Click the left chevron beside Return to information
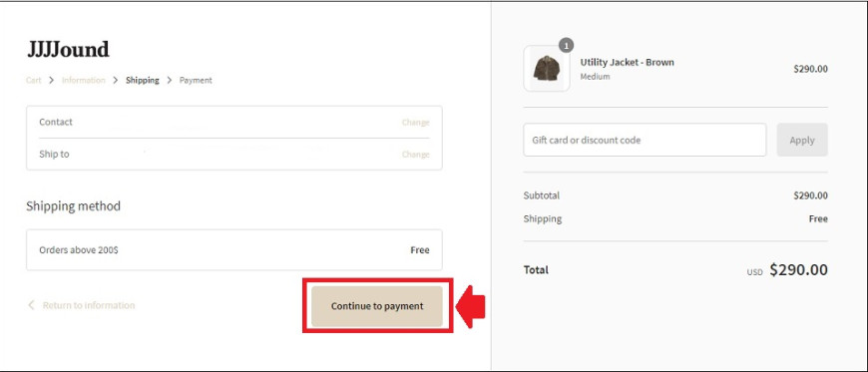This screenshot has height=372, width=868. click(31, 305)
